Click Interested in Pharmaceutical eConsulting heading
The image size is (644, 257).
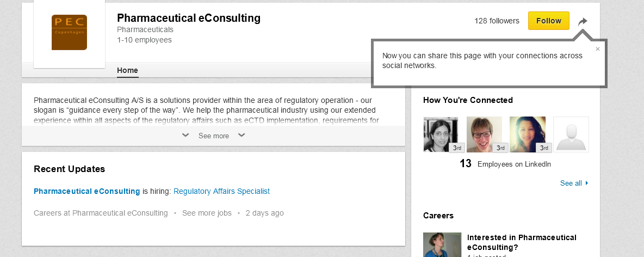coord(522,242)
